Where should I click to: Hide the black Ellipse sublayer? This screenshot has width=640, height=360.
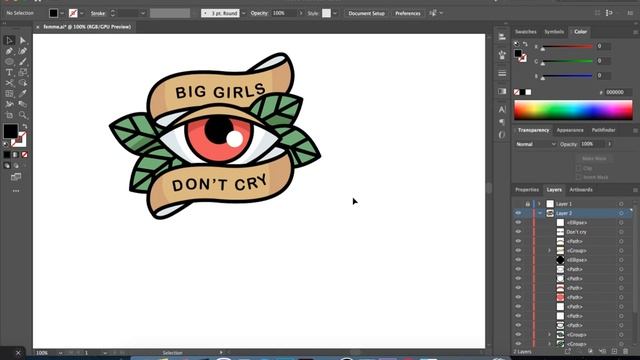tap(518, 260)
